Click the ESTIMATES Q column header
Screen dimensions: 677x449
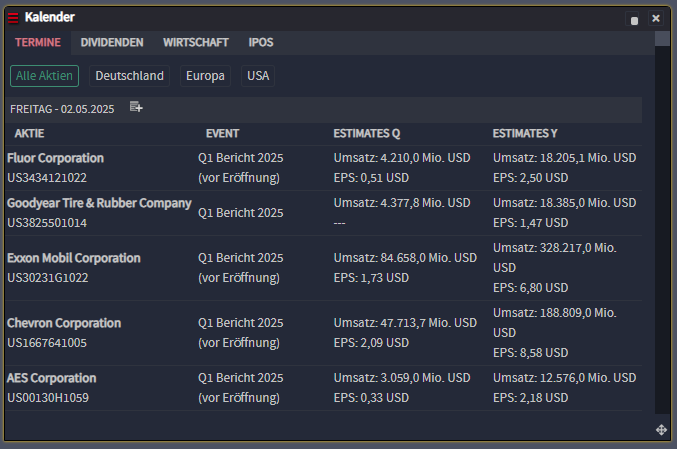coord(367,133)
